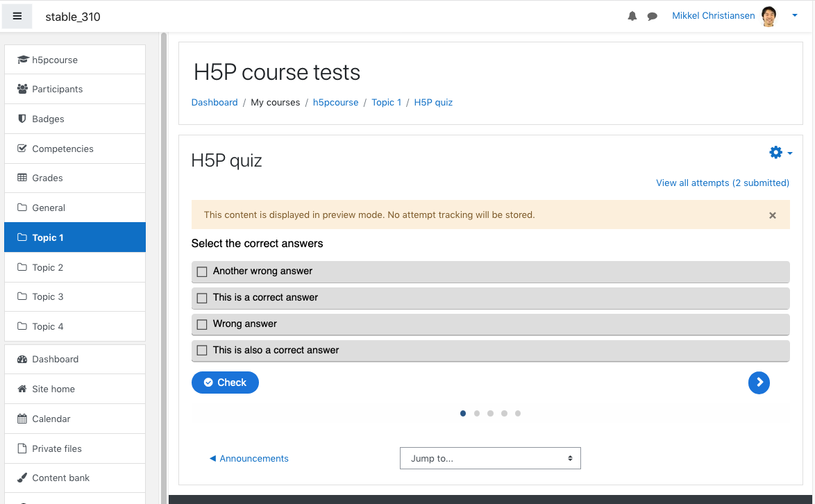Viewport: 815px width, 504px height.
Task: Select Topic 2 in sidebar
Action: pyautogui.click(x=75, y=267)
